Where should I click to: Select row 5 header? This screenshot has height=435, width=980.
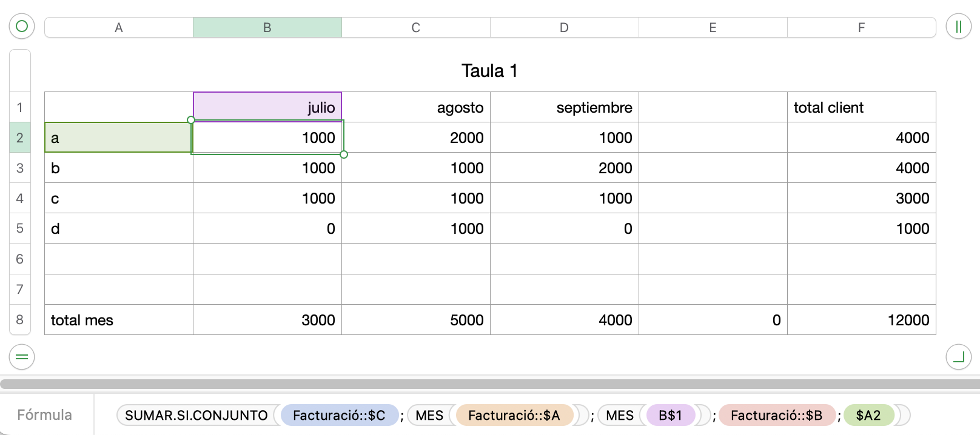(x=20, y=228)
